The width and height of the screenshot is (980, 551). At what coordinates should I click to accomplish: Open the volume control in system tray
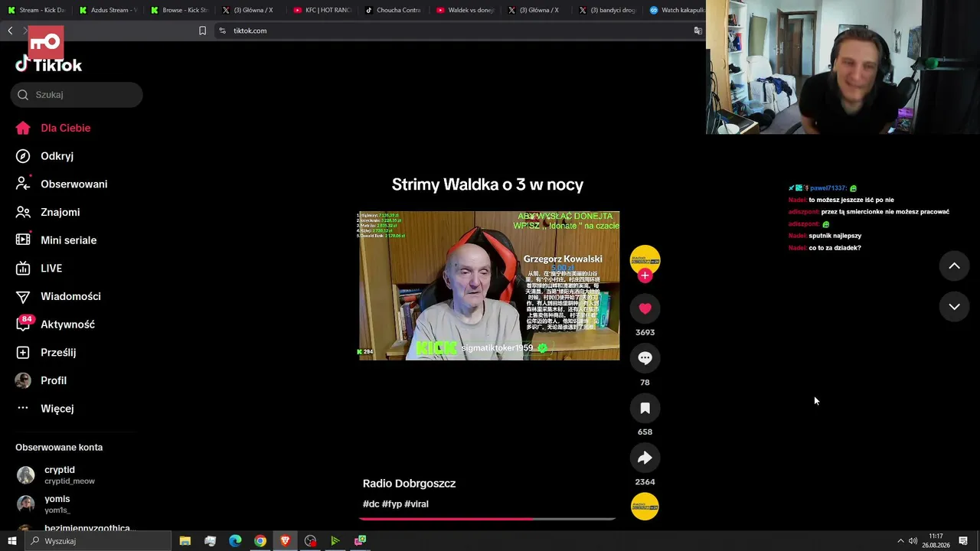[x=913, y=541]
